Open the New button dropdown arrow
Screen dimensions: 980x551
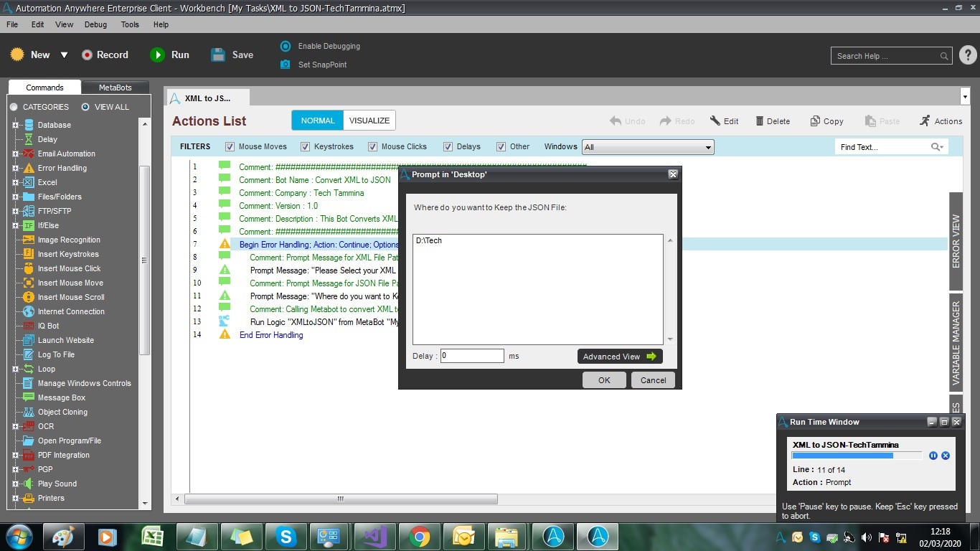tap(64, 55)
